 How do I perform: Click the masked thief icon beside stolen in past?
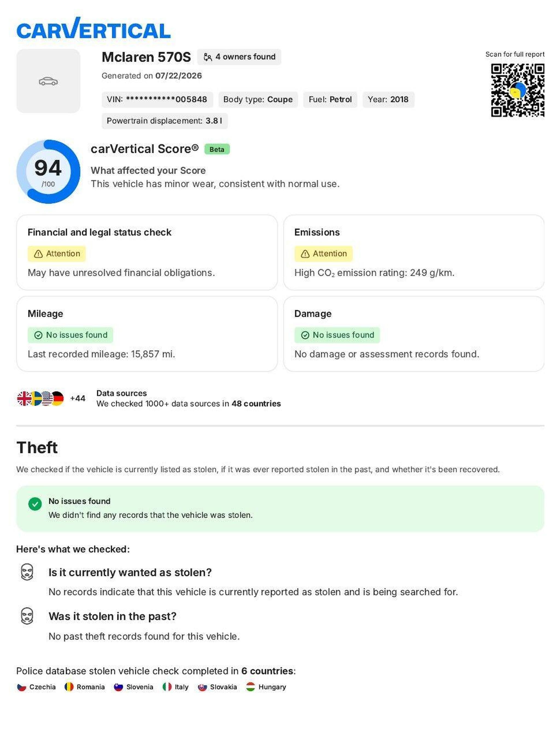click(x=27, y=616)
